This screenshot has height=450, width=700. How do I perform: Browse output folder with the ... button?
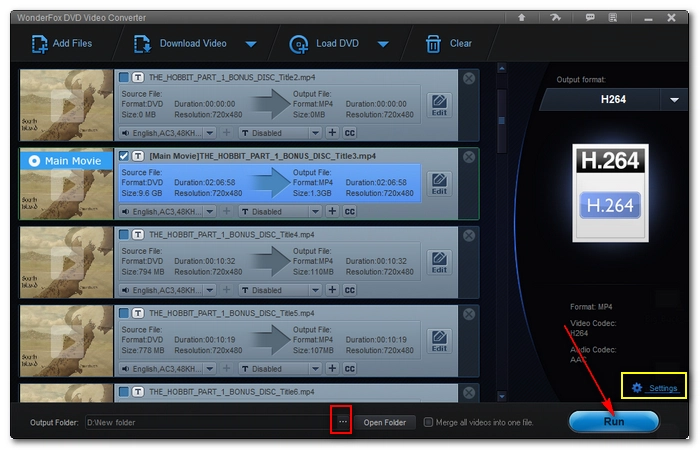click(x=342, y=422)
